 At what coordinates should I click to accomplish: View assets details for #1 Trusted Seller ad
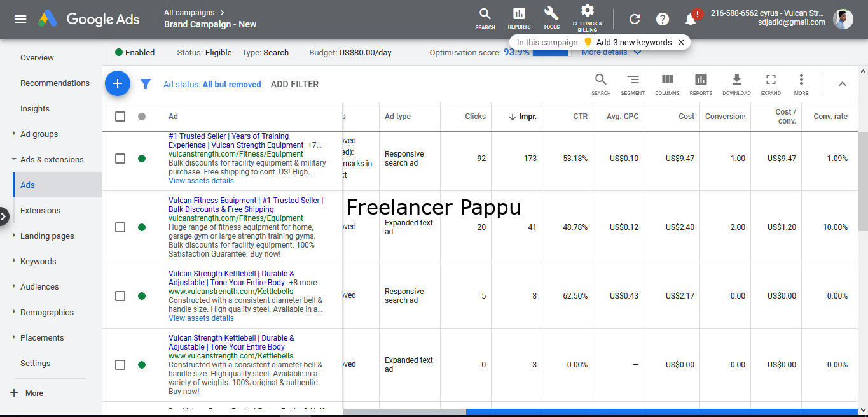point(201,181)
